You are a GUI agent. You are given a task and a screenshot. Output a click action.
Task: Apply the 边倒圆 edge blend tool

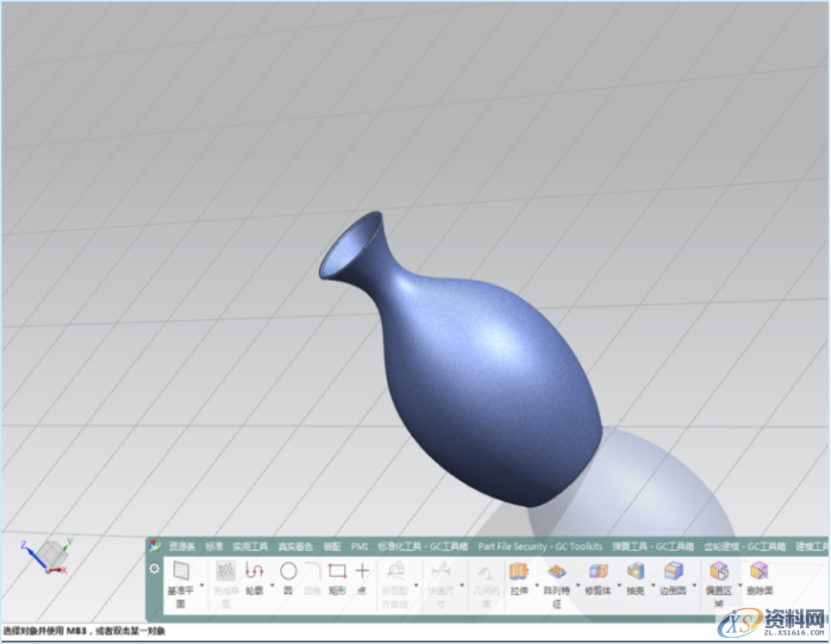pos(672,572)
